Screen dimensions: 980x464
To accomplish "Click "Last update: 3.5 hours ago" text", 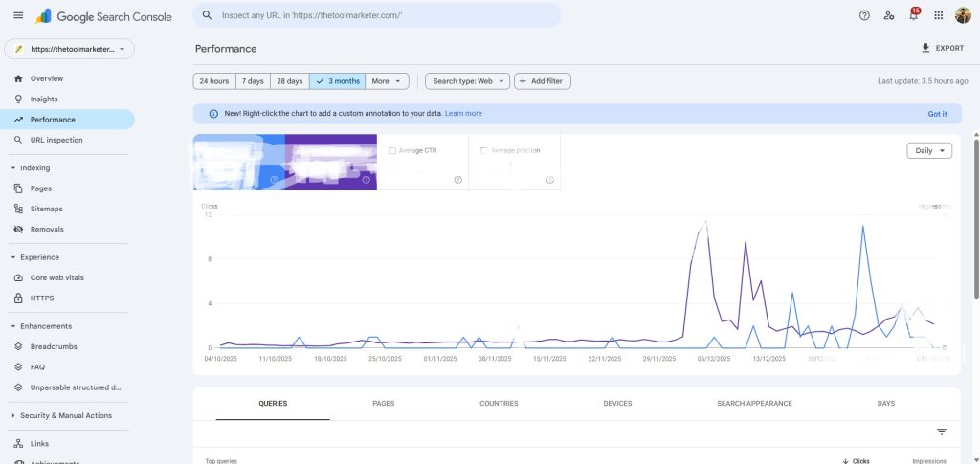I will [923, 81].
